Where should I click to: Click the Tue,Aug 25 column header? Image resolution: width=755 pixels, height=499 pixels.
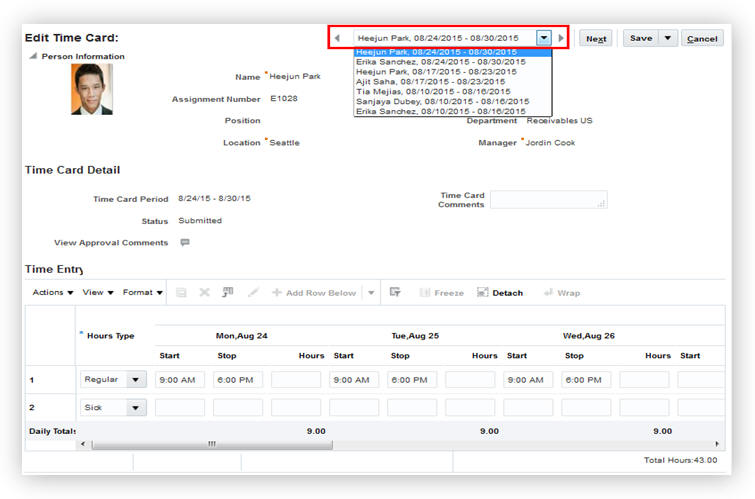[x=415, y=336]
